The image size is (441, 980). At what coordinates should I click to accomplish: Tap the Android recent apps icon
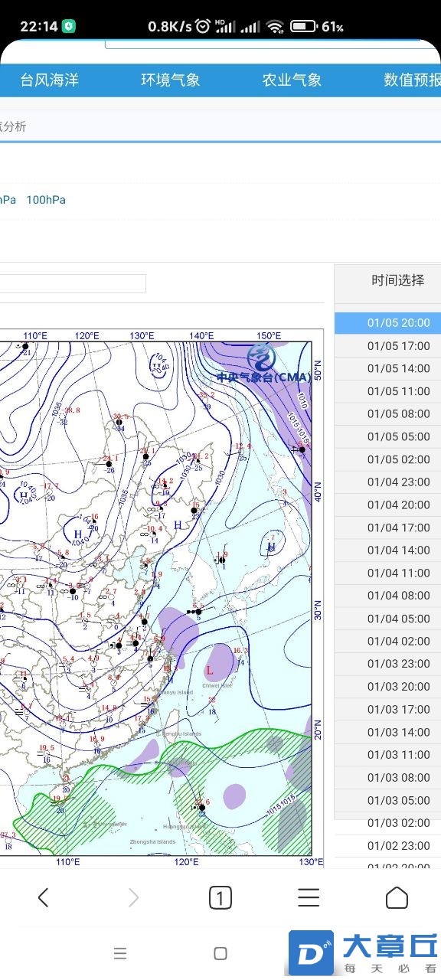pyautogui.click(x=119, y=953)
